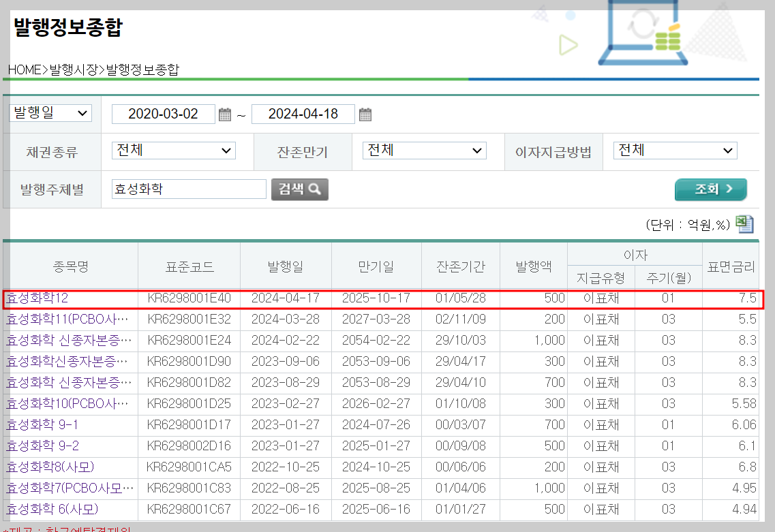Select code cell KR6298001D25
The height and width of the screenshot is (532, 775).
189,404
